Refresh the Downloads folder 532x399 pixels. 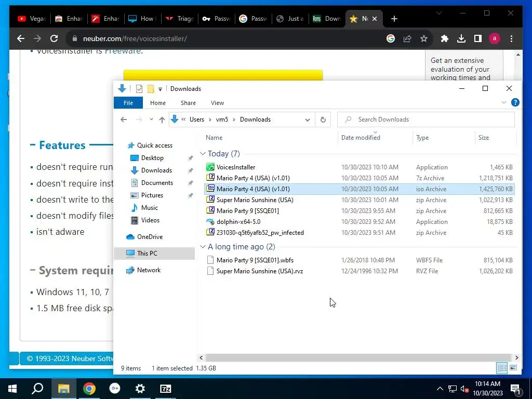pos(323,119)
